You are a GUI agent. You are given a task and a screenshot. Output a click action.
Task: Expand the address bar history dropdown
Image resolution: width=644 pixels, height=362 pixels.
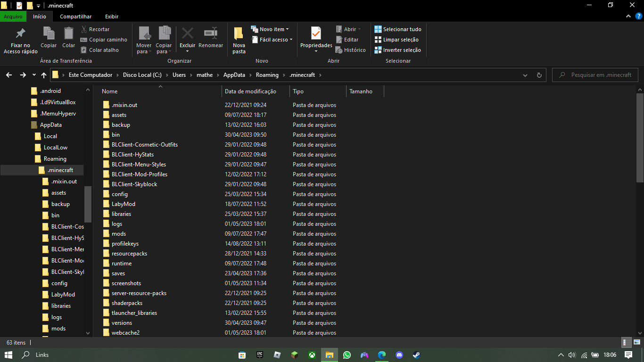tap(525, 75)
